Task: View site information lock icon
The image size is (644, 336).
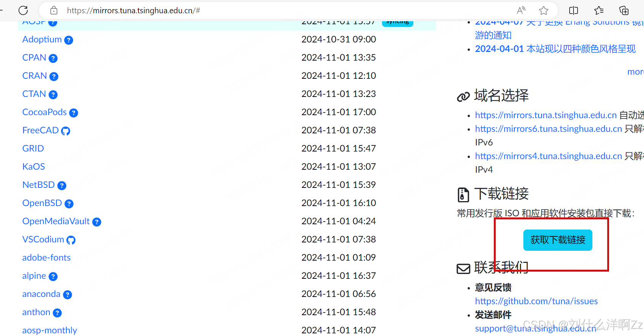Action: (54, 11)
